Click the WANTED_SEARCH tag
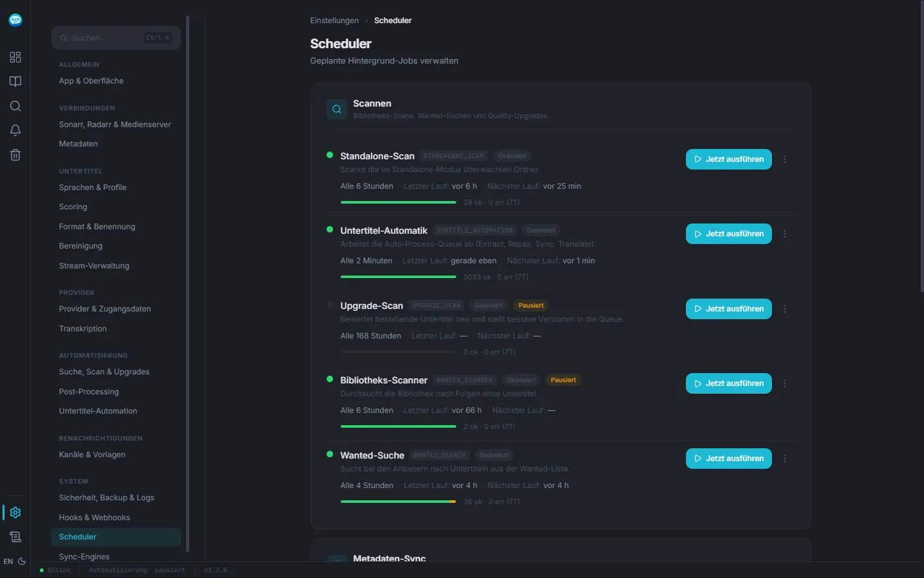 pos(440,455)
